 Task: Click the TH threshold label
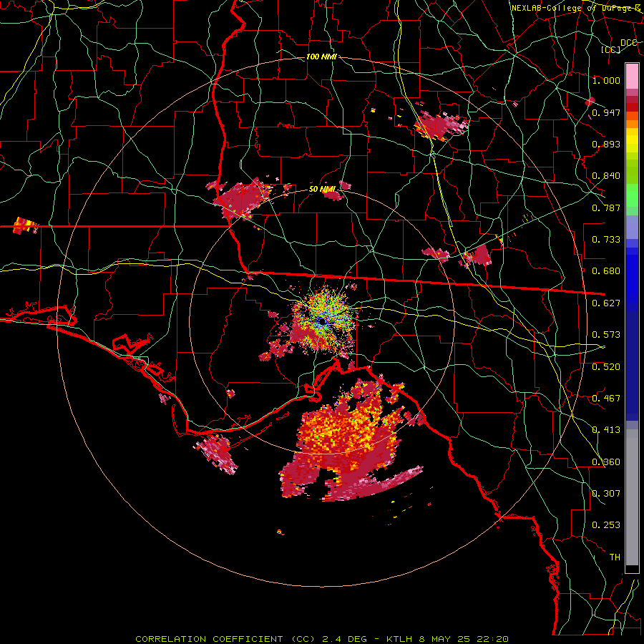[615, 557]
